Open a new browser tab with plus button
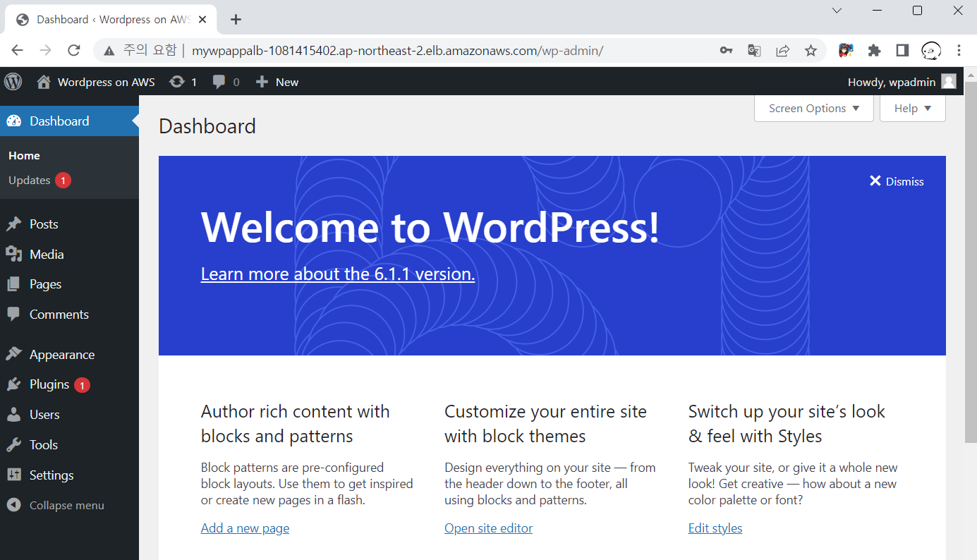 tap(236, 20)
